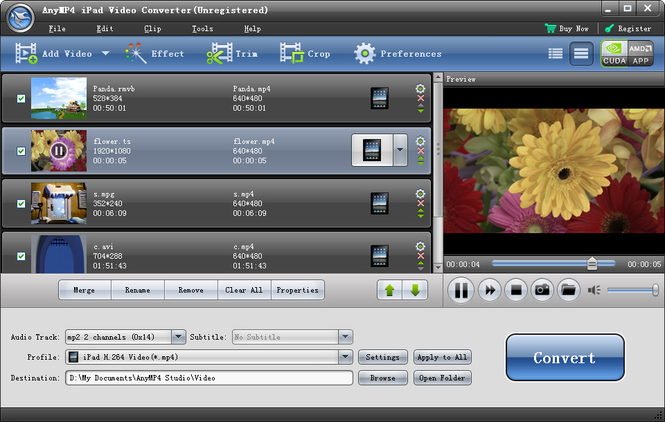Click the Remove button
665x422 pixels.
(191, 290)
